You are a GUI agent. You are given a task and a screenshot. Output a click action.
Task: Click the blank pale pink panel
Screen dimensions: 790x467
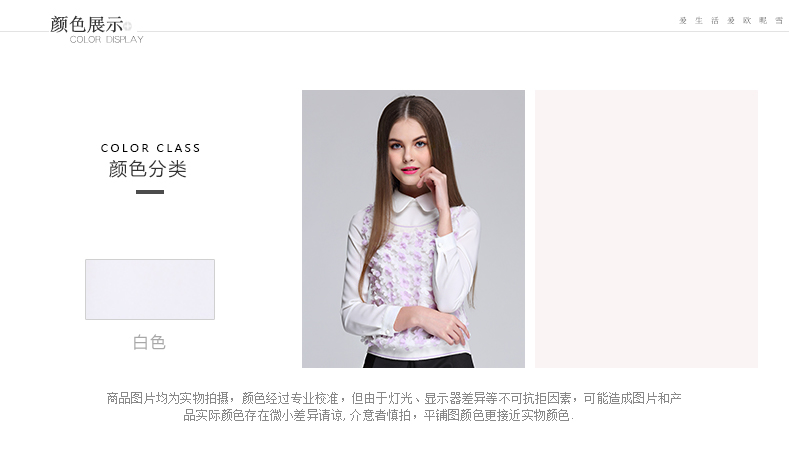coord(646,229)
